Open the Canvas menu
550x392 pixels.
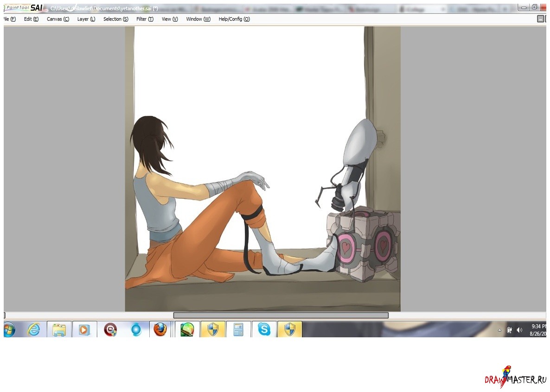click(x=58, y=19)
